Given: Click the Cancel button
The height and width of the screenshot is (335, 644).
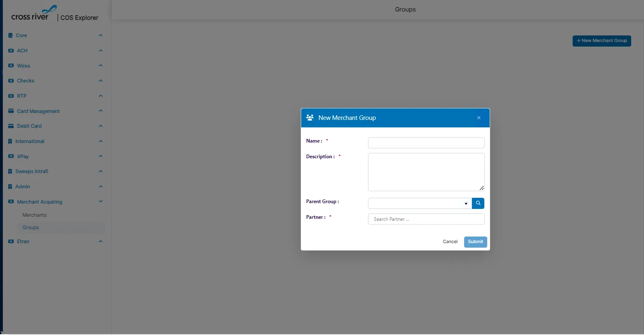Looking at the screenshot, I should [x=450, y=242].
